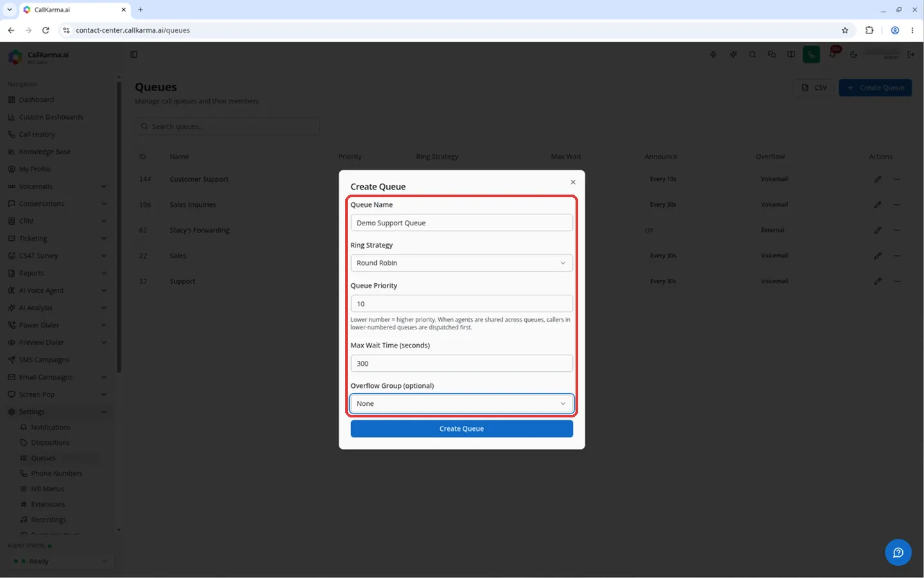Expand the Voicemails sidebar section

point(58,186)
